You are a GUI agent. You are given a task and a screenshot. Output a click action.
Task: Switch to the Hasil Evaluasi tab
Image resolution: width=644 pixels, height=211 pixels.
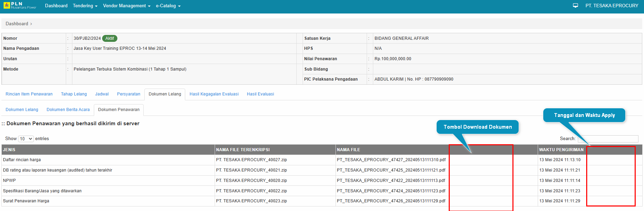tap(260, 94)
